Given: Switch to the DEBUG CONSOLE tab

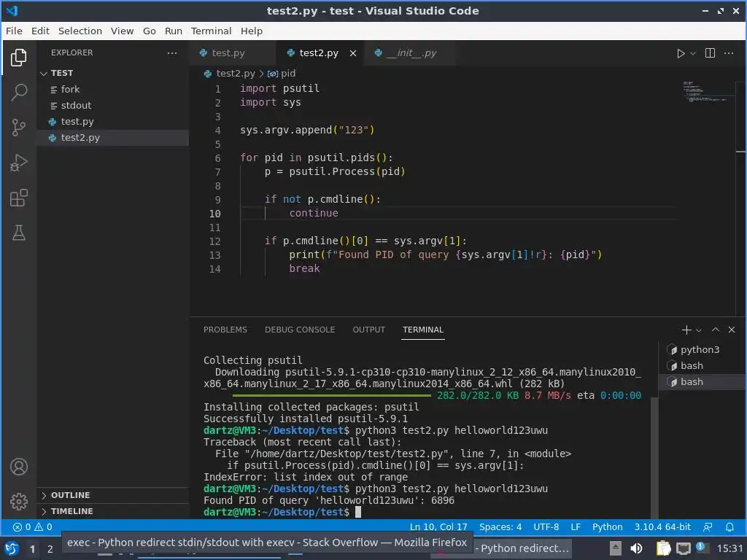Looking at the screenshot, I should (x=300, y=330).
